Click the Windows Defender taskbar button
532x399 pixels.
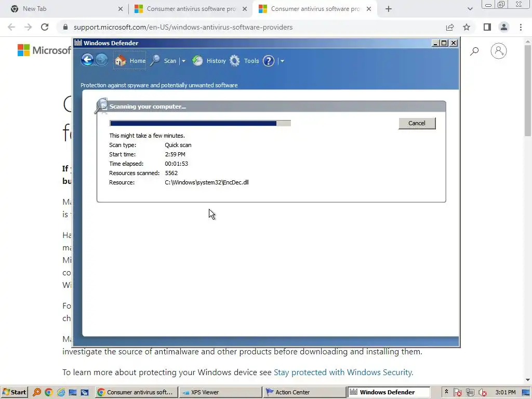tap(389, 392)
